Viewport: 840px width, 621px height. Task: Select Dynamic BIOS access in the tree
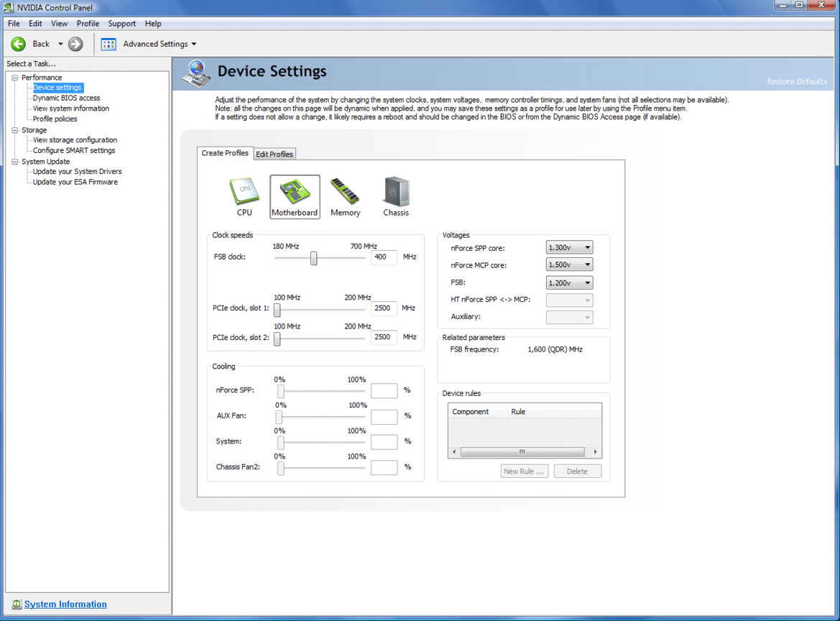coord(66,98)
